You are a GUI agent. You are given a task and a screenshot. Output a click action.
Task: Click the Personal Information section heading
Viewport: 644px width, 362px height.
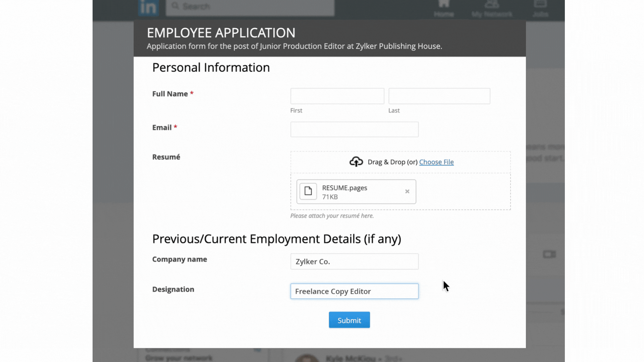[x=211, y=67]
